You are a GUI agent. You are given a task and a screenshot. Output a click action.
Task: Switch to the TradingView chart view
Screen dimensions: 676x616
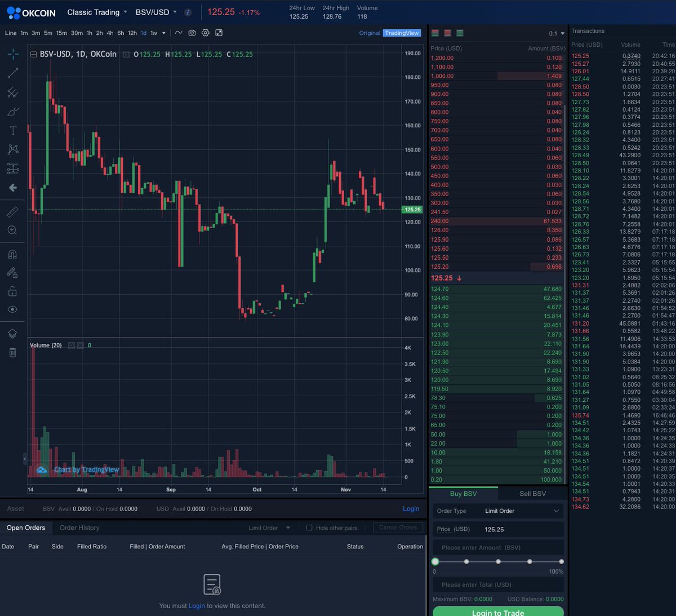click(402, 33)
